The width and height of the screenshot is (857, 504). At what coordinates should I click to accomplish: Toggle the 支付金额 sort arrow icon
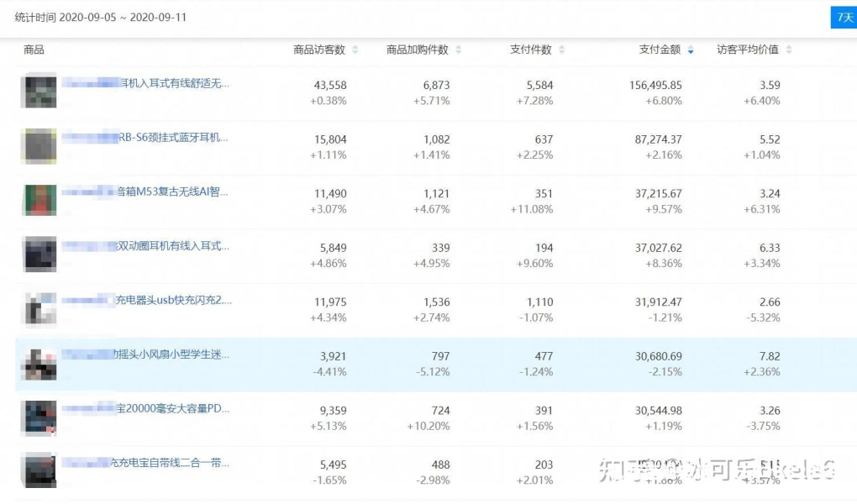tap(691, 50)
